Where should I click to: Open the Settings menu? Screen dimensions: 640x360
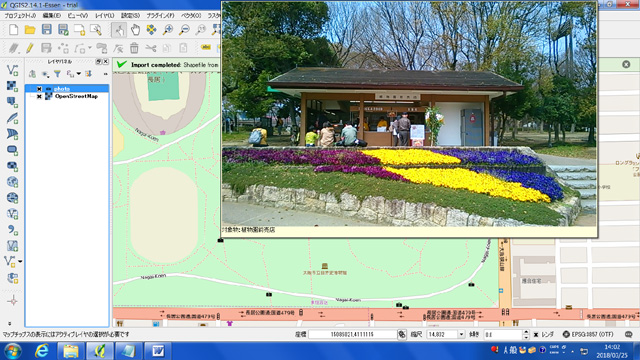point(130,16)
